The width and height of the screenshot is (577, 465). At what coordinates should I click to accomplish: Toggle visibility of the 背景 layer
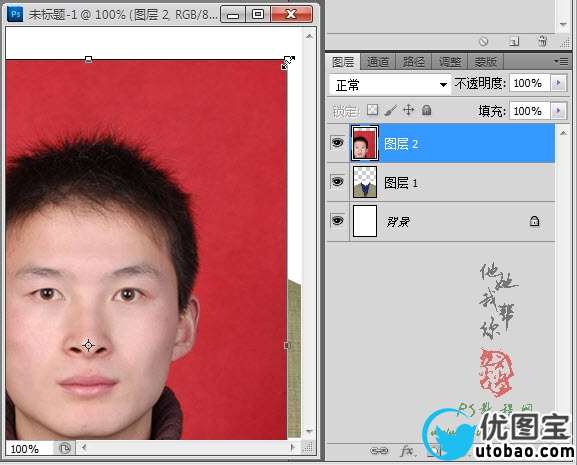337,221
